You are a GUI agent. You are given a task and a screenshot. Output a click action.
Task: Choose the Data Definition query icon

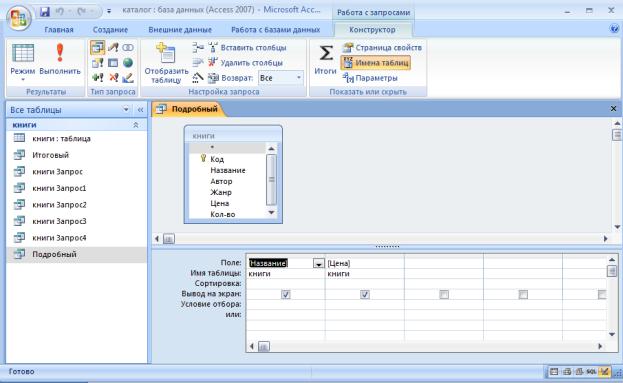click(128, 77)
